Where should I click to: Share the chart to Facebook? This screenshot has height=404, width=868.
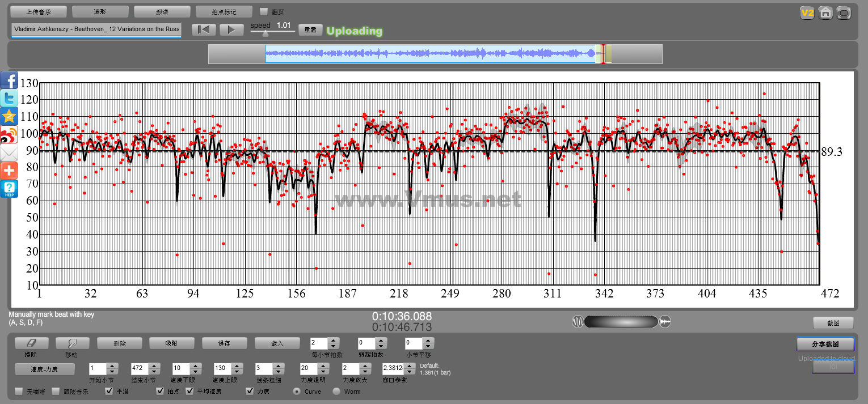point(9,80)
